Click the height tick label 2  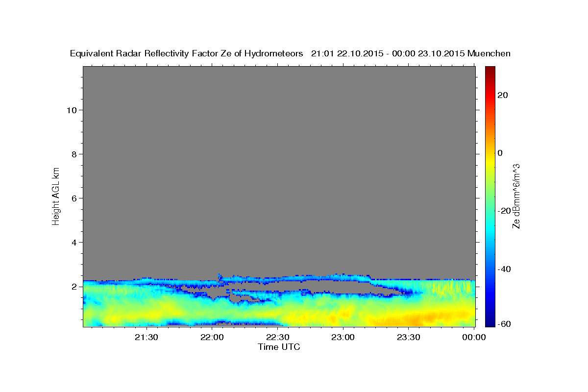coord(74,286)
